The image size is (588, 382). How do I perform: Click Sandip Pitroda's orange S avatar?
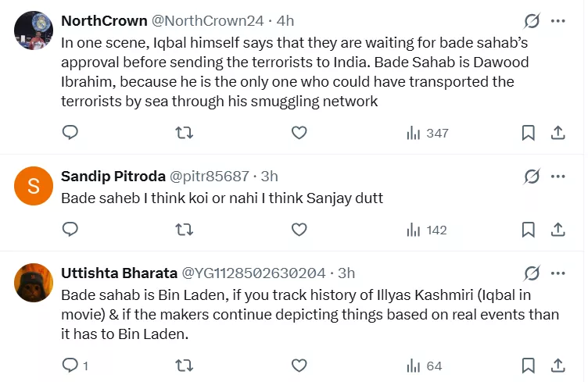pyautogui.click(x=33, y=187)
